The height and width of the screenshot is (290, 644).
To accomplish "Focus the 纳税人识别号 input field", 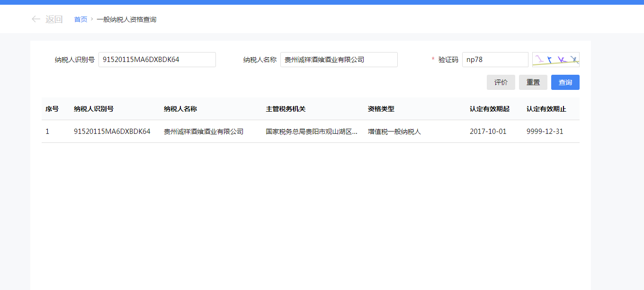I will point(157,60).
